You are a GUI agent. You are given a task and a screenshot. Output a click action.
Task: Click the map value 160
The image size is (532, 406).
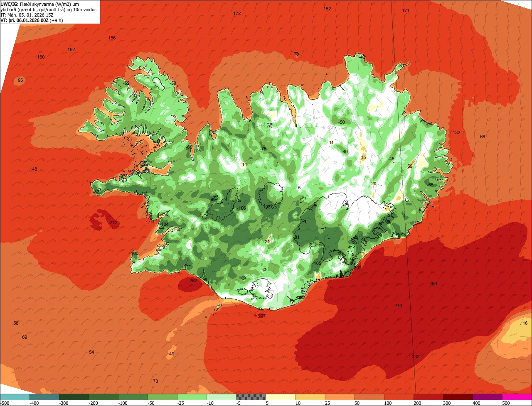point(41,57)
